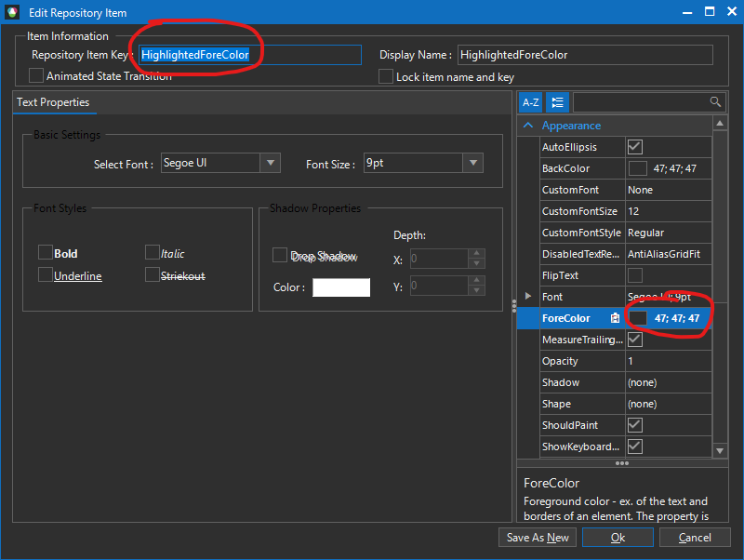This screenshot has width=744, height=560.
Task: Open the Font Size dropdown
Action: click(473, 164)
